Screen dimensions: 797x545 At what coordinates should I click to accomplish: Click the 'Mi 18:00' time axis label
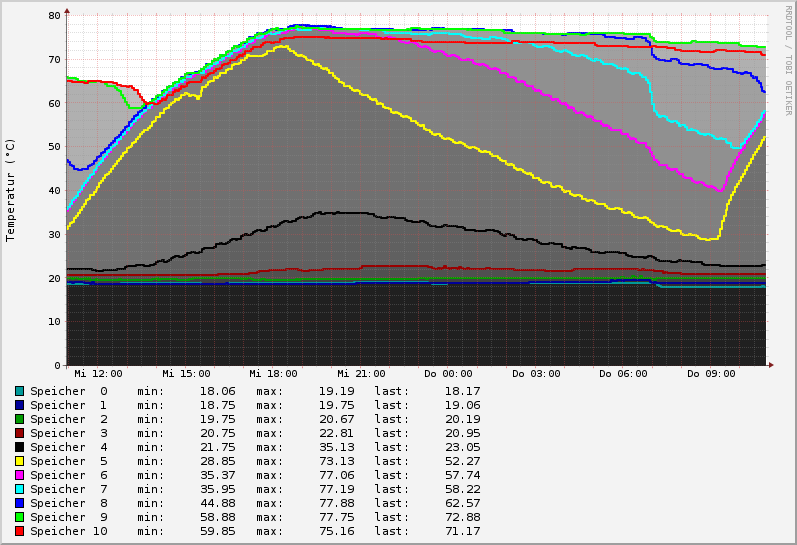coord(273,374)
